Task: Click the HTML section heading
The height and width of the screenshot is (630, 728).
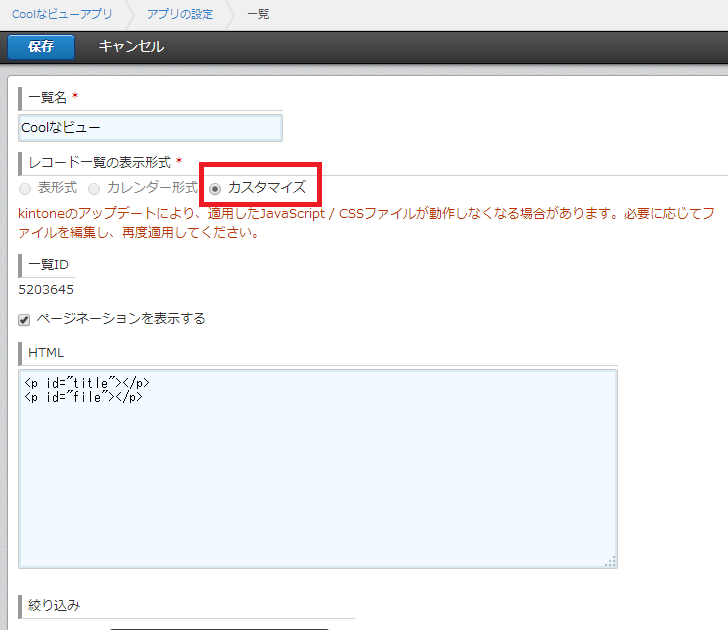Action: click(46, 352)
